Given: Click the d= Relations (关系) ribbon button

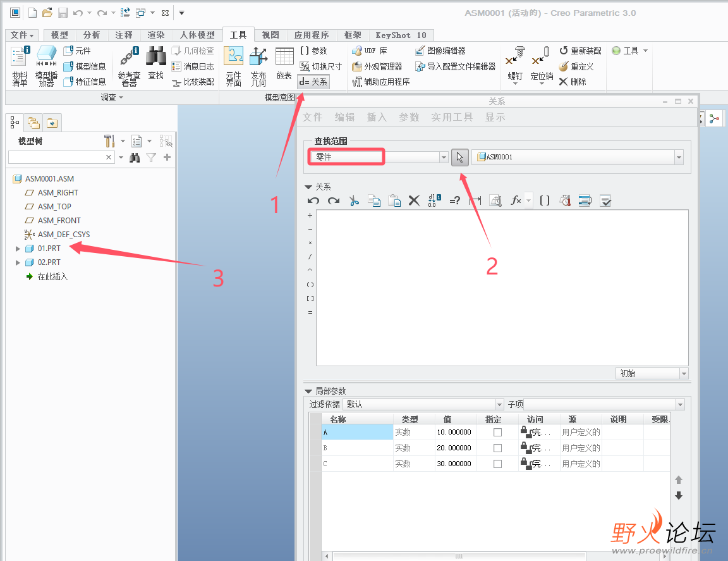Looking at the screenshot, I should pos(313,82).
